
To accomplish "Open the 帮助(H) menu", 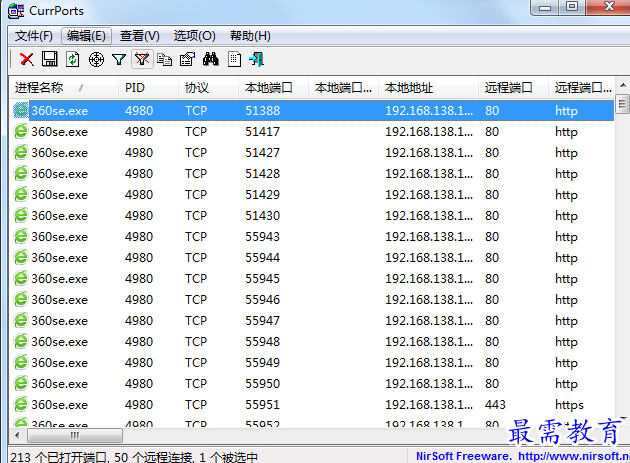I will 250,36.
